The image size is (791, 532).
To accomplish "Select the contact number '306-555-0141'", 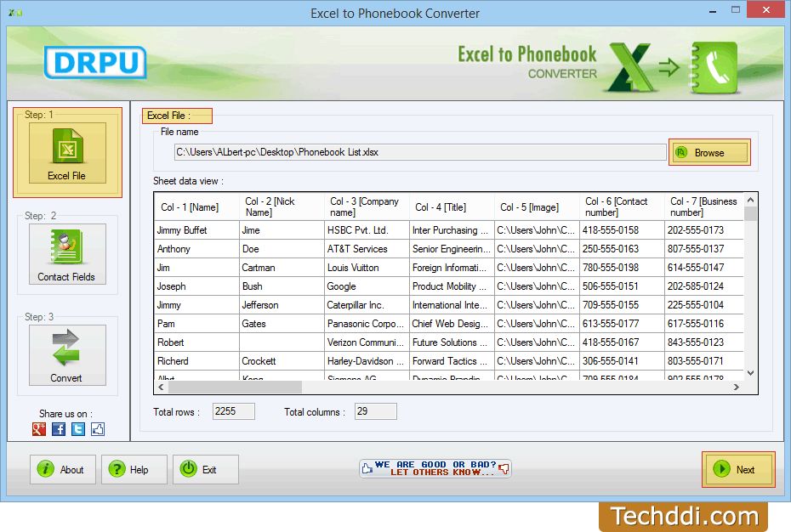I will point(622,361).
